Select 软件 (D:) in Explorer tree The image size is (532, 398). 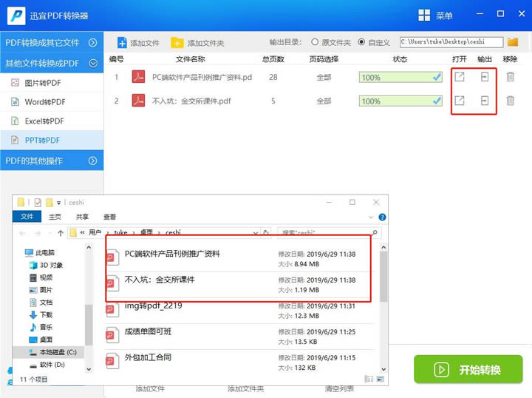coord(47,365)
